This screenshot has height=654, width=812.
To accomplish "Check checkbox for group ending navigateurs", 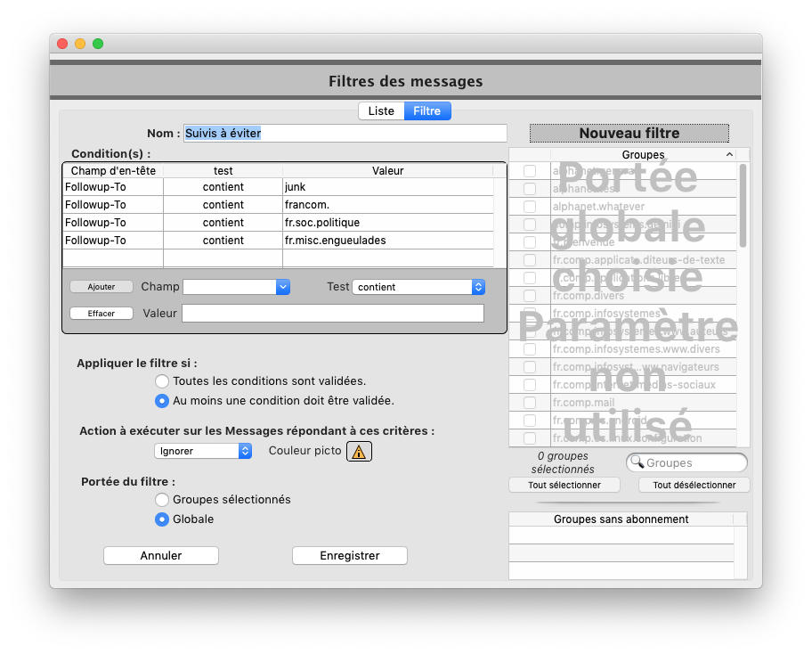I will point(529,367).
